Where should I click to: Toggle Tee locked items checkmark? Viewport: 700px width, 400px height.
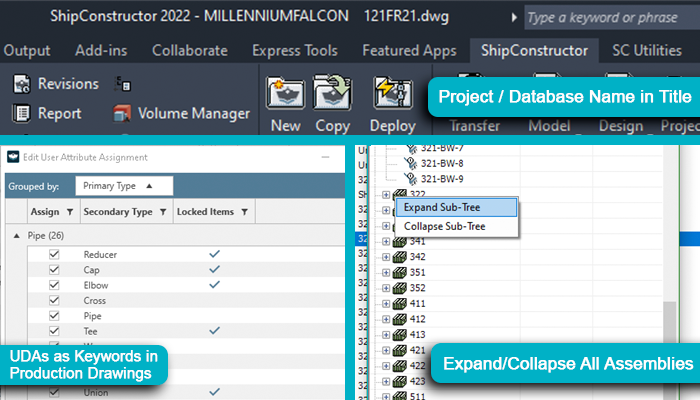214,330
